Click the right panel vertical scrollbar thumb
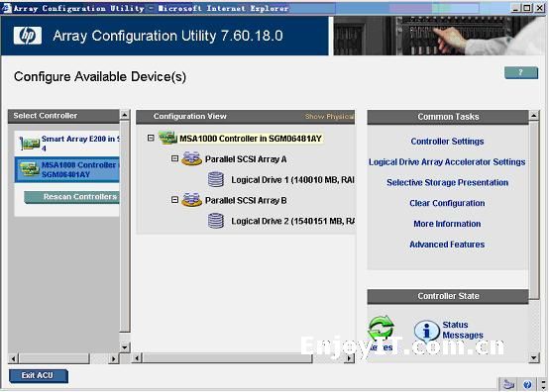 (533, 210)
